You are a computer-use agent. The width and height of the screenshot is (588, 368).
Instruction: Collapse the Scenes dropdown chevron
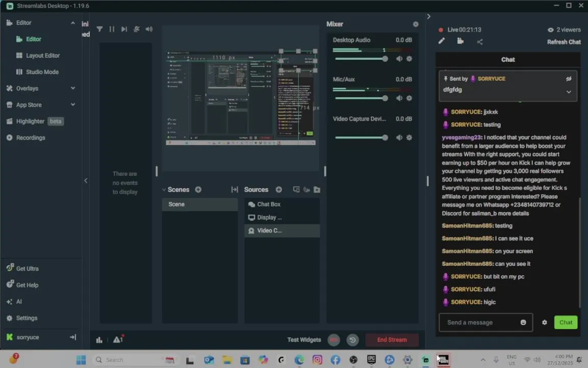click(164, 190)
